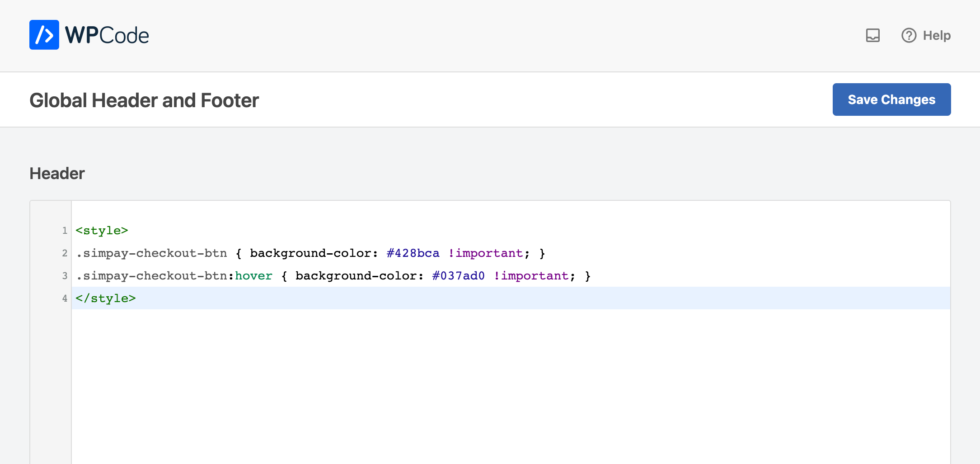980x464 pixels.
Task: Click the Save Changes button
Action: click(891, 99)
